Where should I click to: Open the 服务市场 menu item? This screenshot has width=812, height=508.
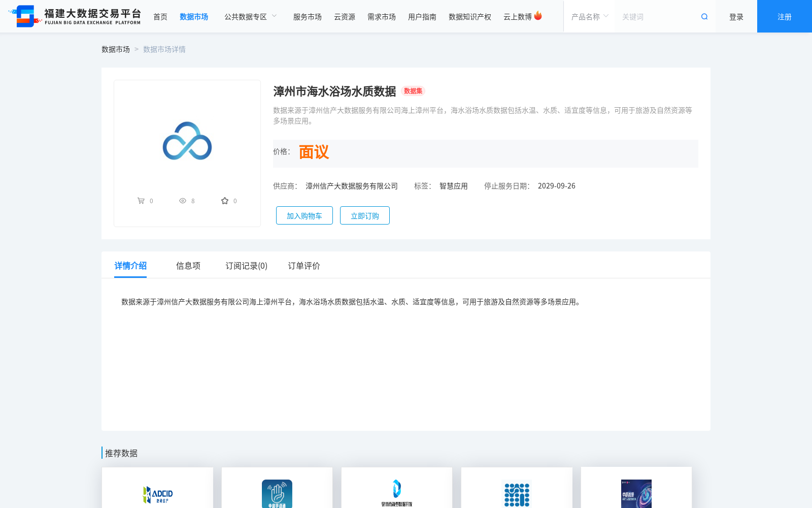pos(308,17)
